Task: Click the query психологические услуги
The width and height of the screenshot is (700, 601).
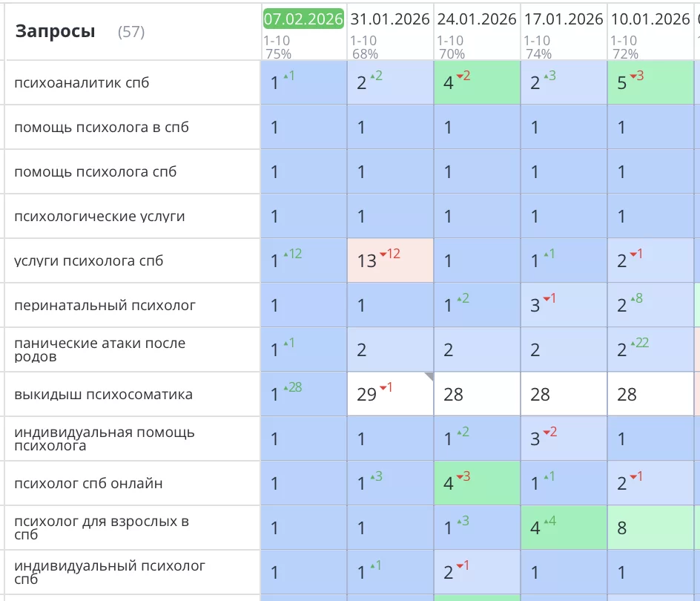Action: click(99, 216)
